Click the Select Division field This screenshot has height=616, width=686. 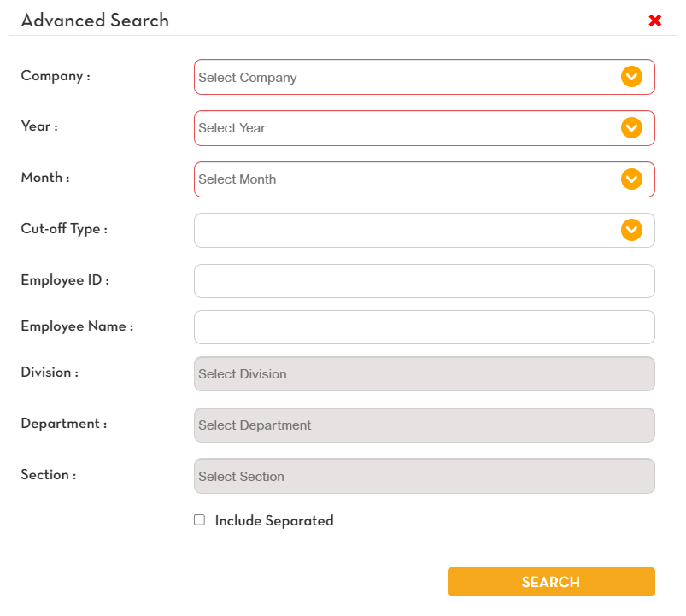424,373
